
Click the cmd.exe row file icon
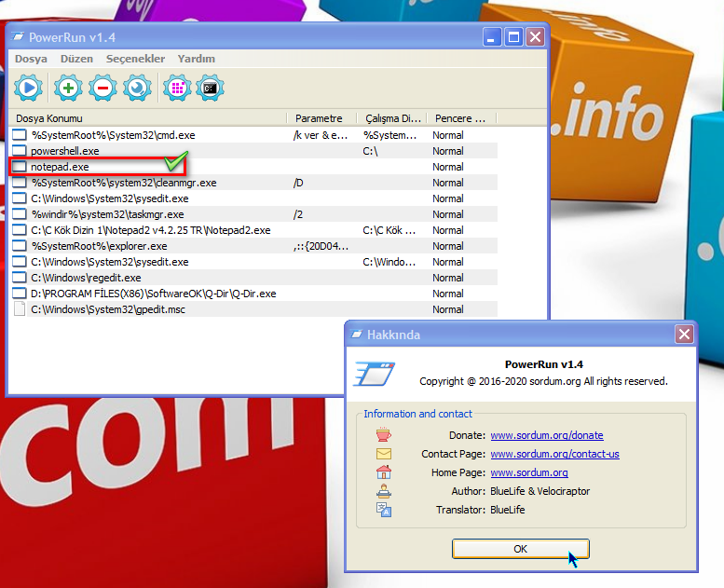tap(20, 135)
